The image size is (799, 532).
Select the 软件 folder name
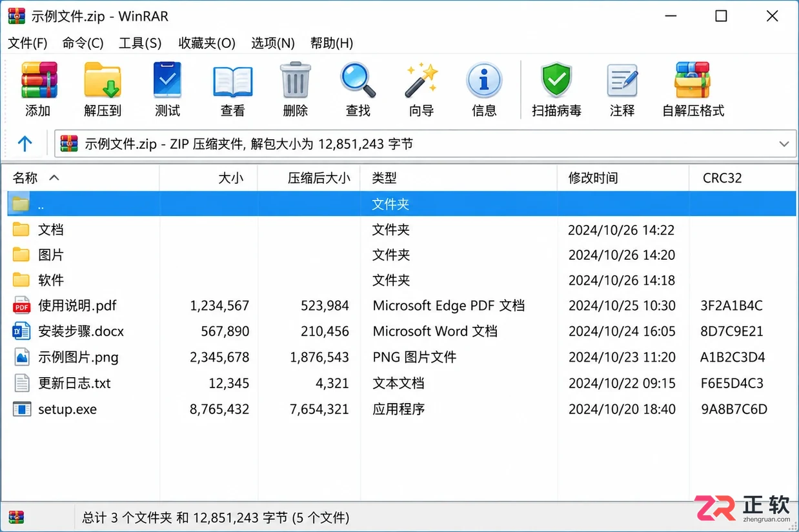point(50,280)
